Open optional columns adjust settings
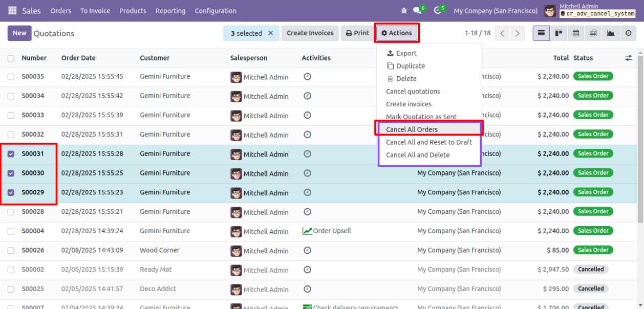This screenshot has height=309, width=644. pyautogui.click(x=629, y=58)
